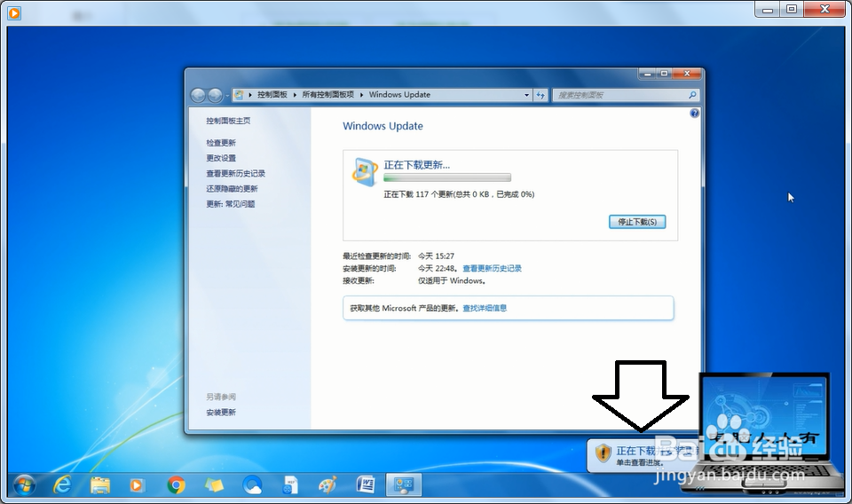This screenshot has width=852, height=504.
Task: Click 检查更新 in the left sidebar
Action: coord(221,143)
